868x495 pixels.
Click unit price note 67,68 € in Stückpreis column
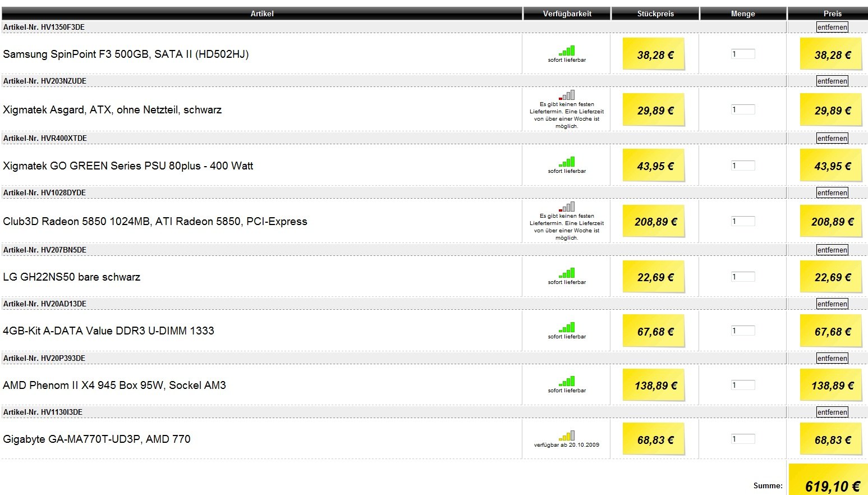point(654,331)
